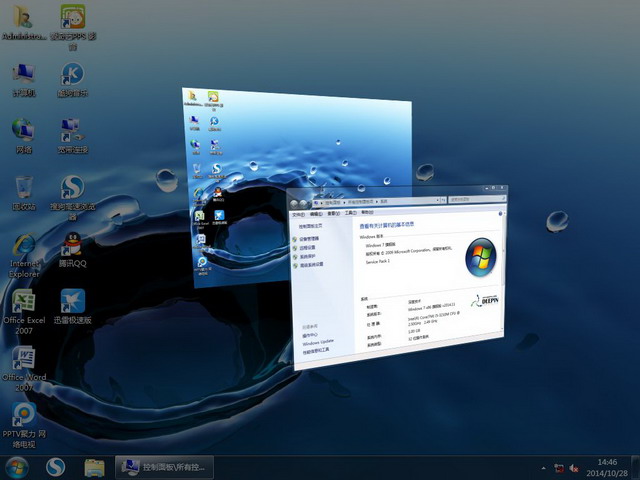The image size is (640, 480).
Task: Open the 回收站 recycle bin icon
Action: pyautogui.click(x=24, y=193)
